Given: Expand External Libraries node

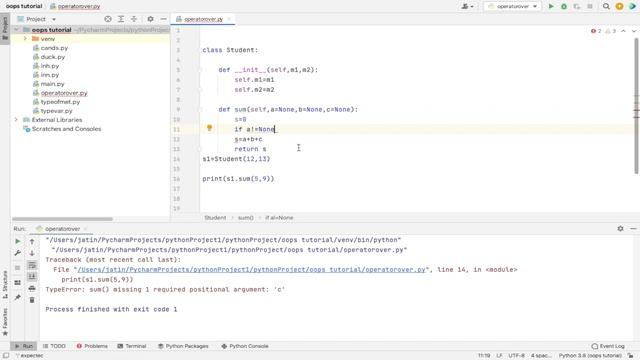Looking at the screenshot, I should [16, 120].
